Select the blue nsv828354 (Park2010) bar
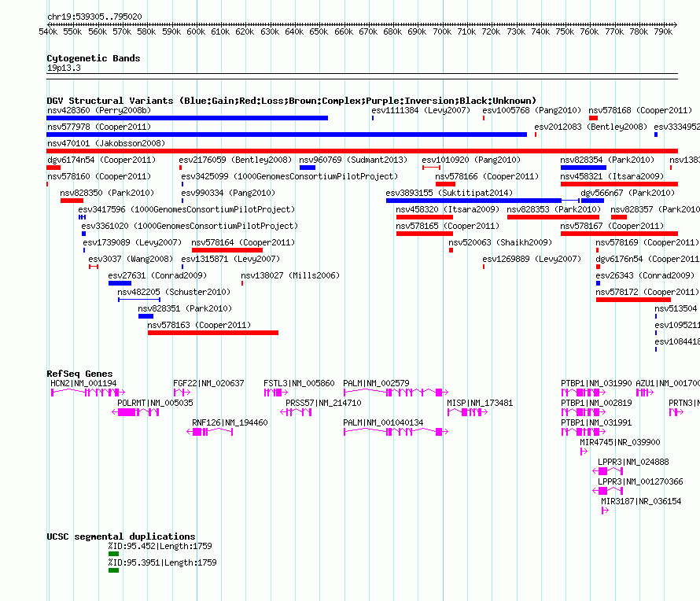700x601 pixels. (x=584, y=168)
